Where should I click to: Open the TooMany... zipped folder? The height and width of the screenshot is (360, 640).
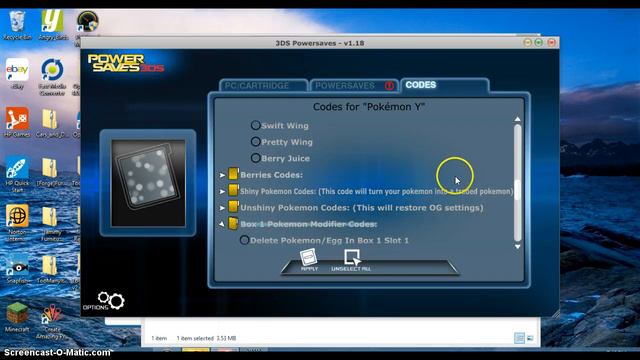pyautogui.click(x=51, y=269)
